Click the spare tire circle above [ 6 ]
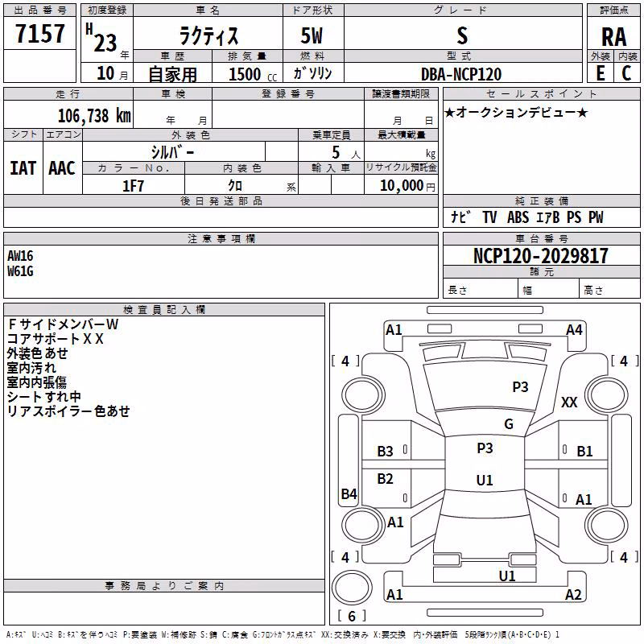The width and height of the screenshot is (644, 644). click(352, 588)
